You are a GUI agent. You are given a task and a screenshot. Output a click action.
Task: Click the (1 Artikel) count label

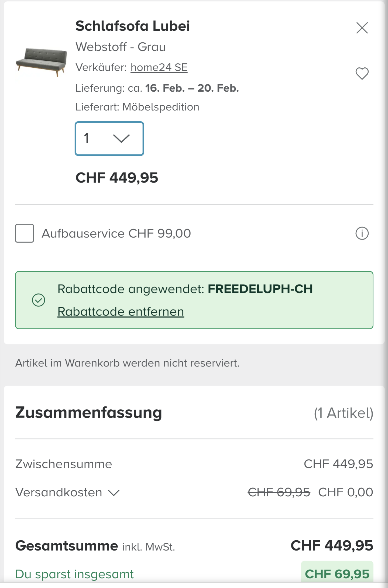(344, 413)
